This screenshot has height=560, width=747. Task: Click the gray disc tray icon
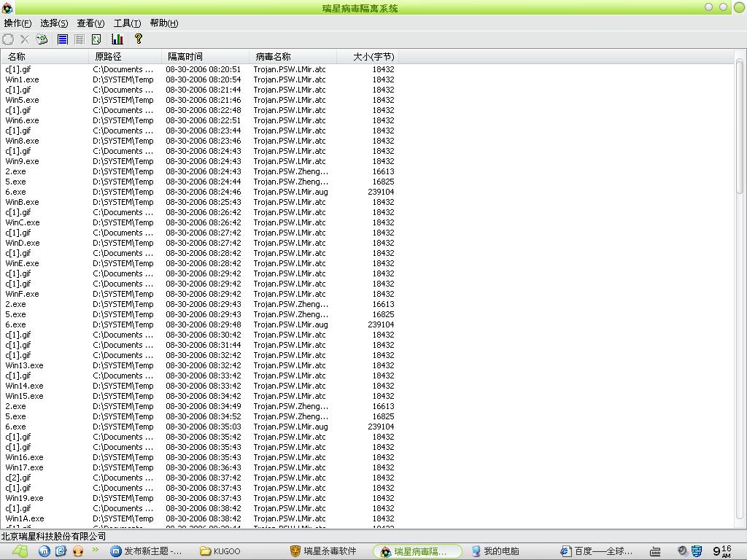[682, 551]
